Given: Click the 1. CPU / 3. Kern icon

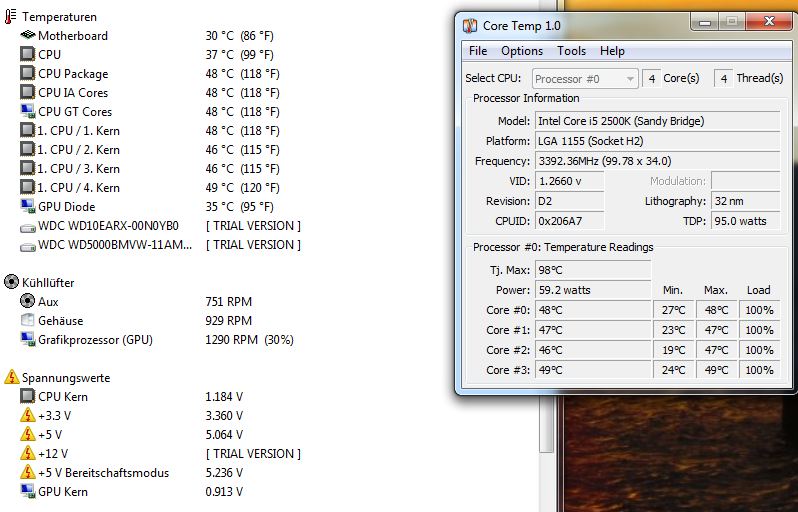Looking at the screenshot, I should 27,168.
